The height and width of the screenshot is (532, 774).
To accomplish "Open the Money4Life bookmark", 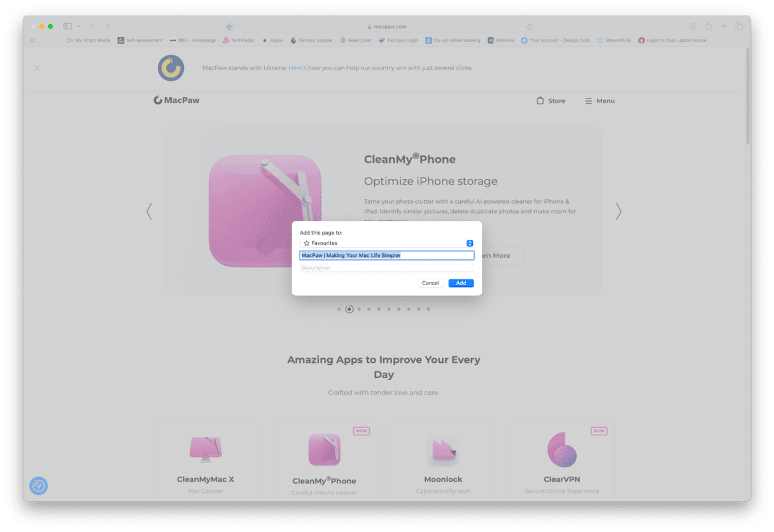I will click(614, 40).
